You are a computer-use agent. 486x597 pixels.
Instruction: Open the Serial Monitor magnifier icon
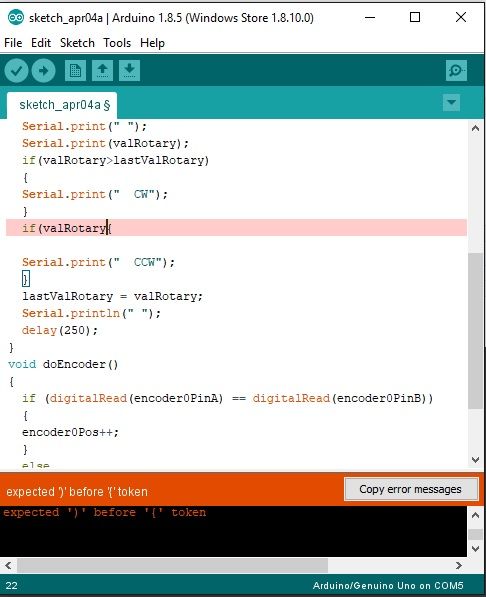point(456,70)
